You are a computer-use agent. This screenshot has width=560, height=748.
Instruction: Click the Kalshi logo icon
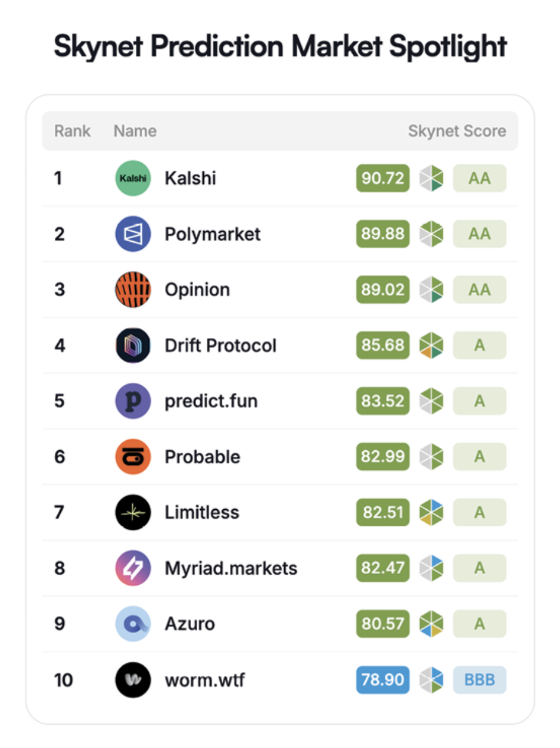tap(133, 178)
